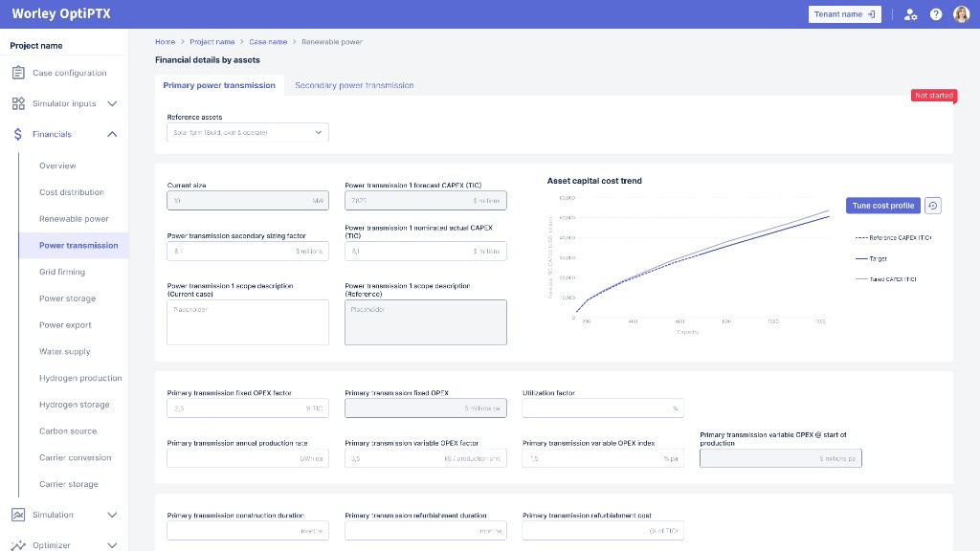The width and height of the screenshot is (980, 551).
Task: Click the Case configuration clipboard icon
Action: pos(18,73)
